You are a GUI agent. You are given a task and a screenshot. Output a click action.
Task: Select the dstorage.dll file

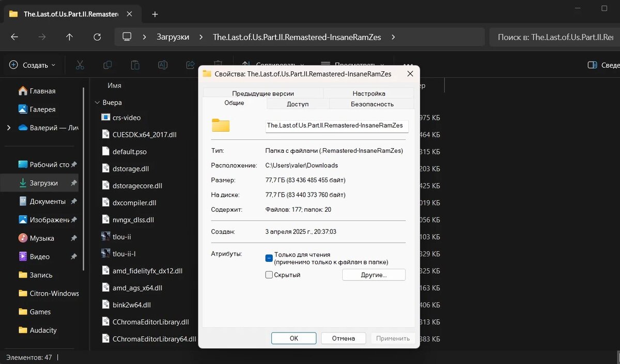point(125,169)
